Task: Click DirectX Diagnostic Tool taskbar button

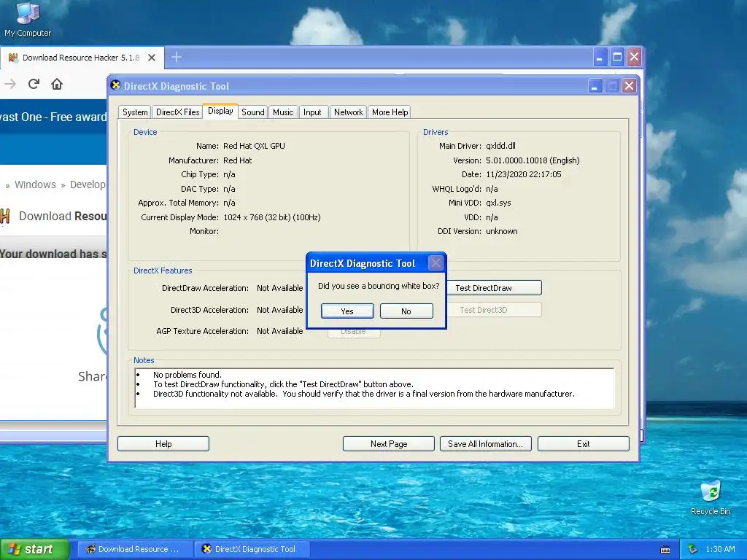Action: 252,549
